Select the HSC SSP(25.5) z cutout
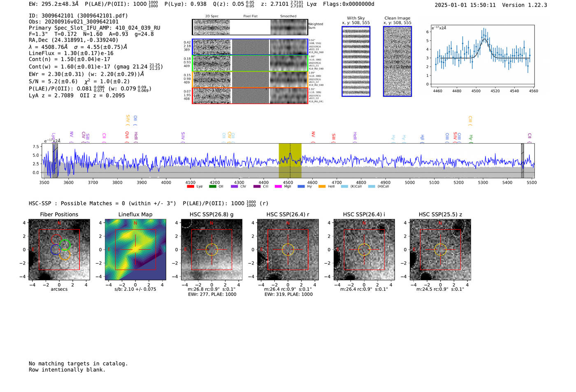Image resolution: width=576 pixels, height=392 pixels. coord(440,250)
